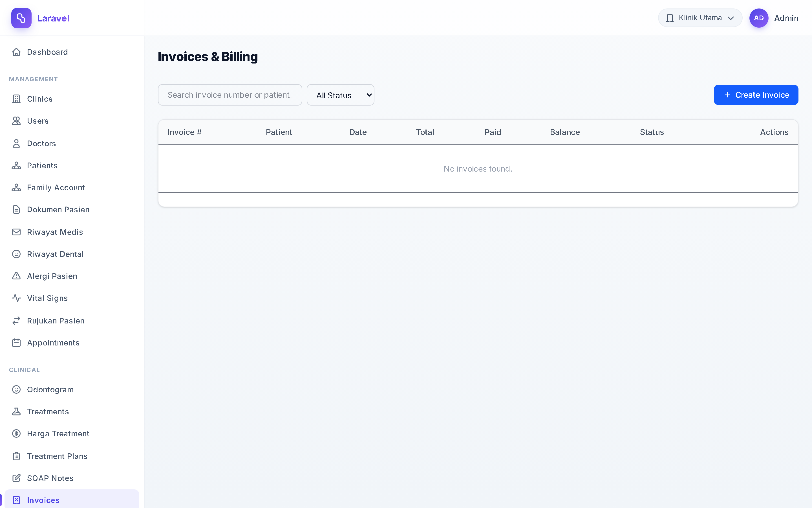This screenshot has height=508, width=812.
Task: Click the clinic bookmark icon beside Klinik Utama
Action: coord(670,18)
